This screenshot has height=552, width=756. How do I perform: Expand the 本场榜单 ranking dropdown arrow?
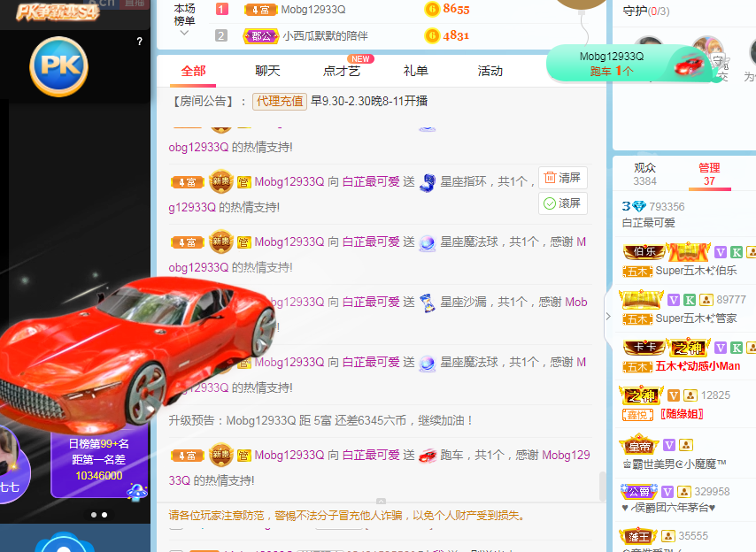pyautogui.click(x=184, y=34)
